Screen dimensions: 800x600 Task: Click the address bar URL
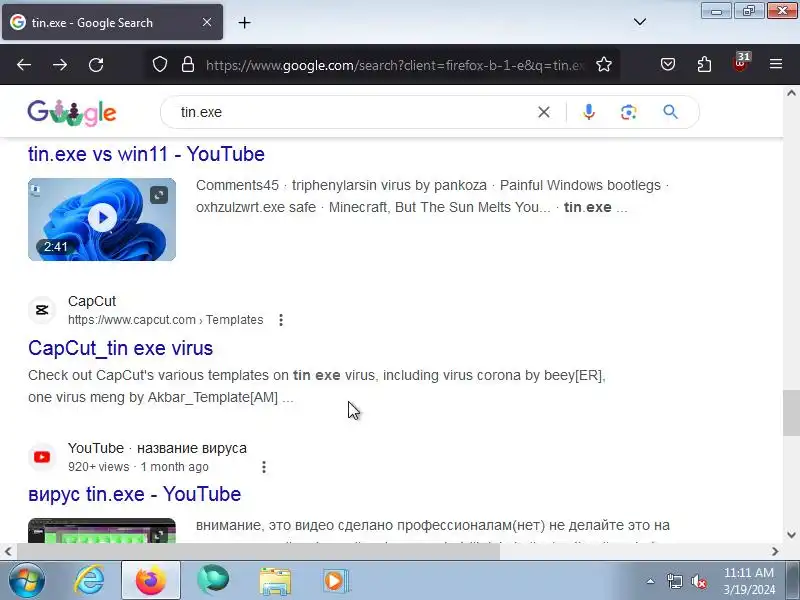[x=395, y=65]
